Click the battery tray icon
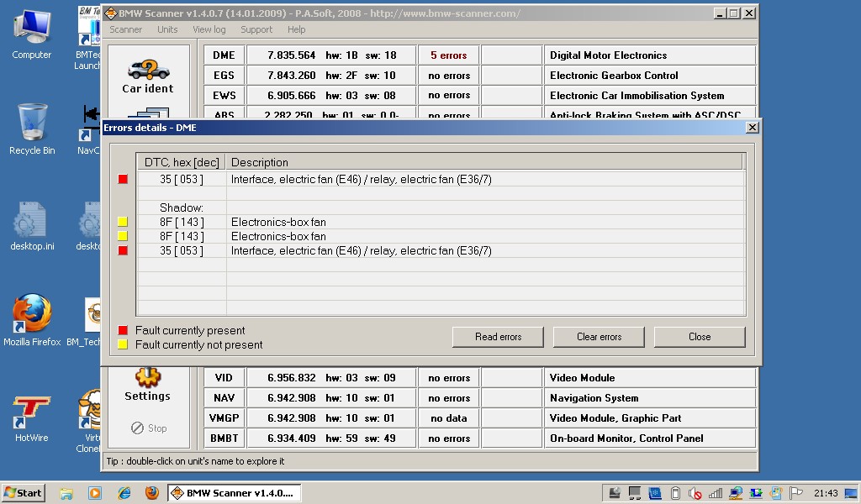The image size is (861, 504). [x=675, y=494]
